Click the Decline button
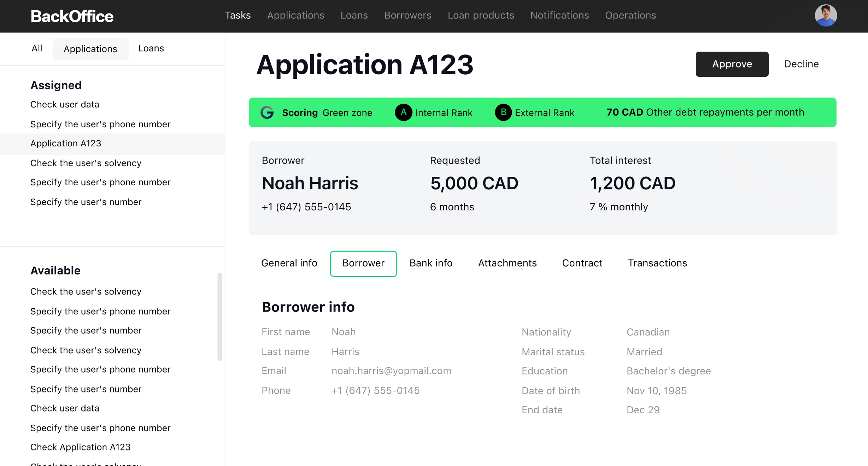This screenshot has height=466, width=868. tap(802, 64)
